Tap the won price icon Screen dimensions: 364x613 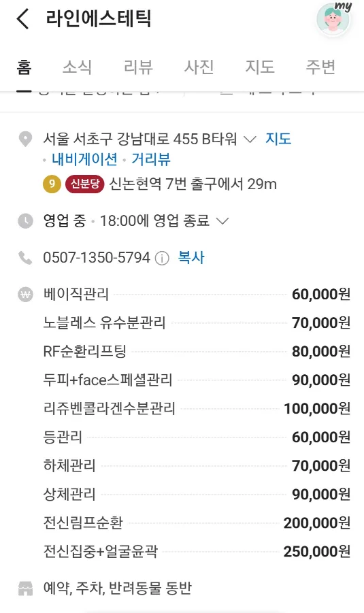[25, 295]
